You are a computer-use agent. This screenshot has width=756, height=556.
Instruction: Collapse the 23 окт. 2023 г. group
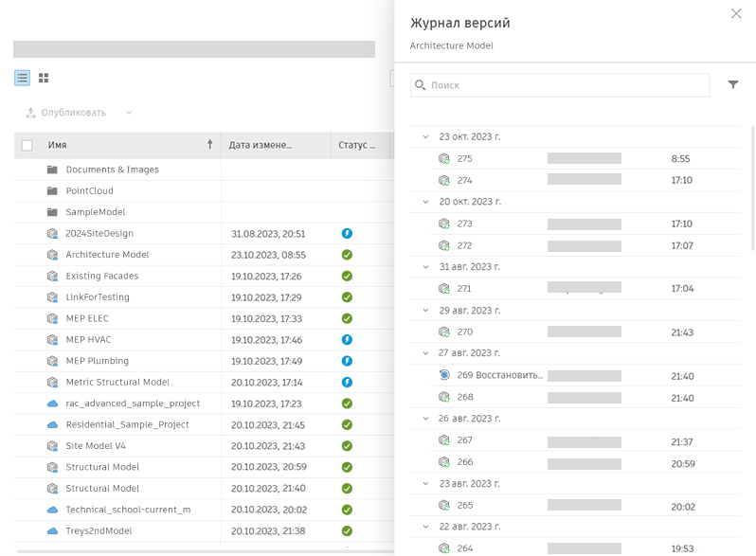[x=425, y=137]
